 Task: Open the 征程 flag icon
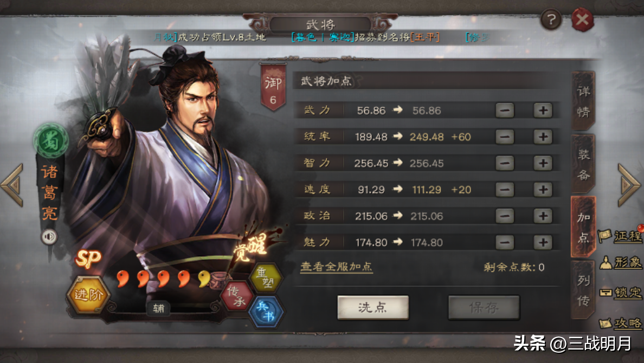[620, 236]
